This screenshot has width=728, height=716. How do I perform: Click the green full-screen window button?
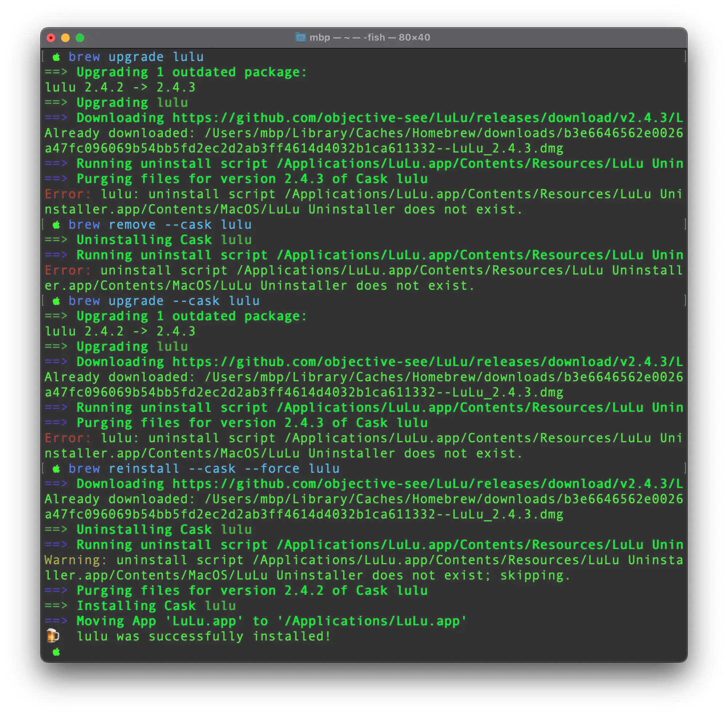point(80,38)
